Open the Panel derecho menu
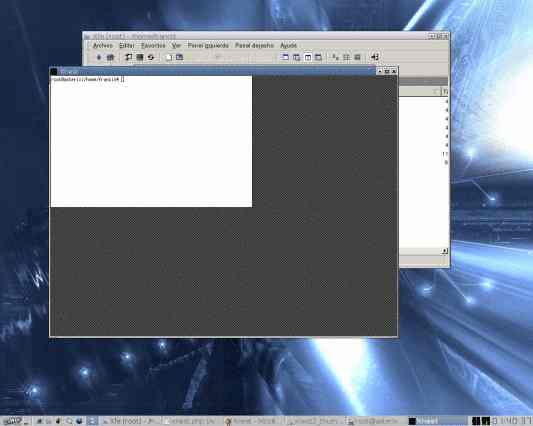533x426 pixels. (x=254, y=46)
